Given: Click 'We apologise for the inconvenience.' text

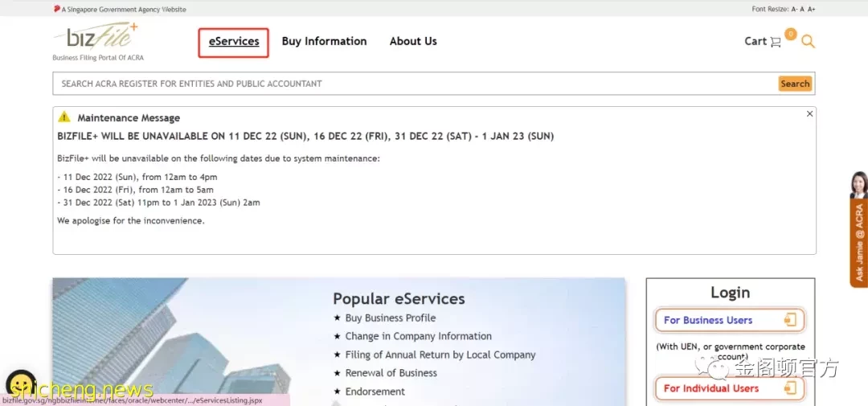Looking at the screenshot, I should click(131, 220).
